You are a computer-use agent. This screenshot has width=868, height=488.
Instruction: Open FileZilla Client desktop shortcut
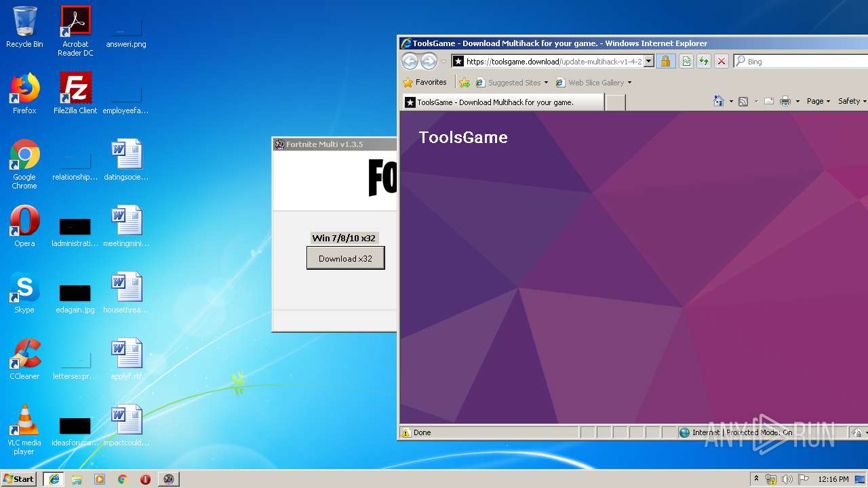[75, 94]
